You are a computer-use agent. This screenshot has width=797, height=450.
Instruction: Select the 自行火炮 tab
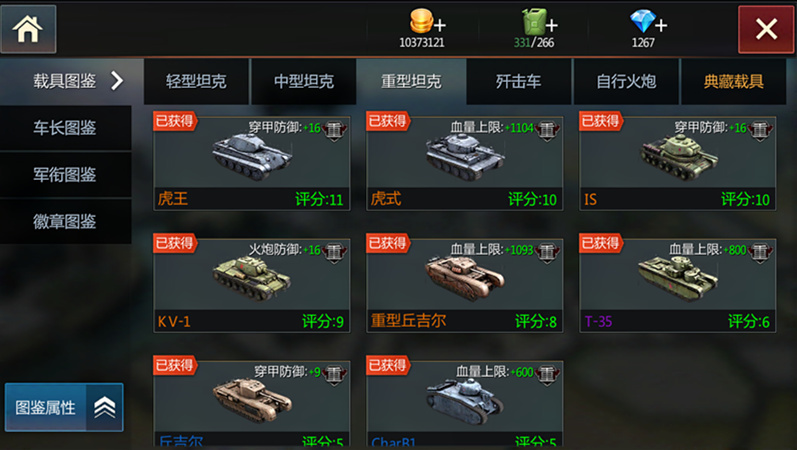coord(626,81)
